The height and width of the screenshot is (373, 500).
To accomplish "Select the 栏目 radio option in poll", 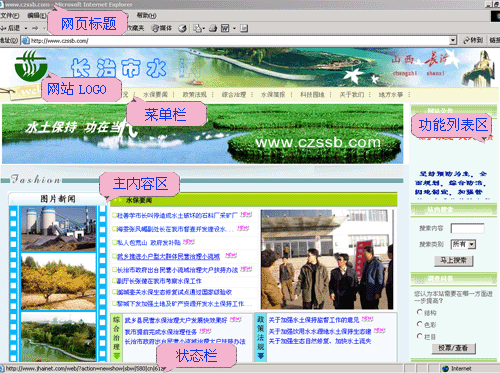I will click(x=420, y=336).
